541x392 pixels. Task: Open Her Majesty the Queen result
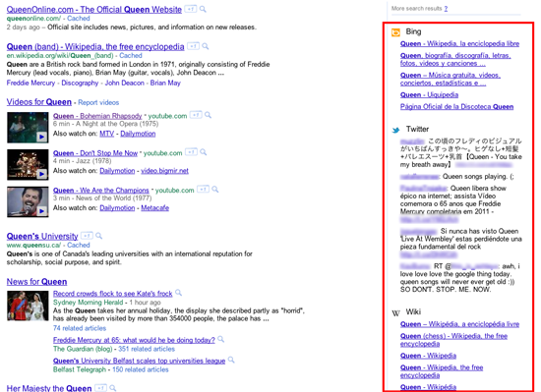coord(49,388)
